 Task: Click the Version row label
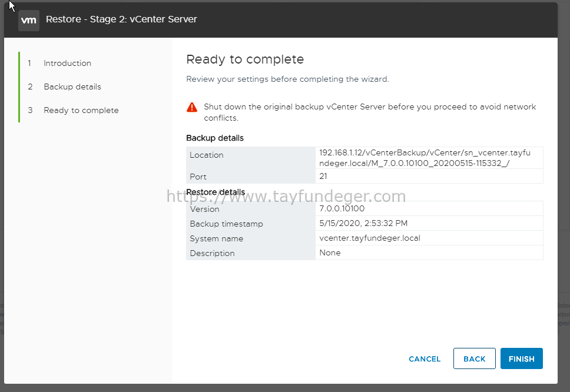205,210
